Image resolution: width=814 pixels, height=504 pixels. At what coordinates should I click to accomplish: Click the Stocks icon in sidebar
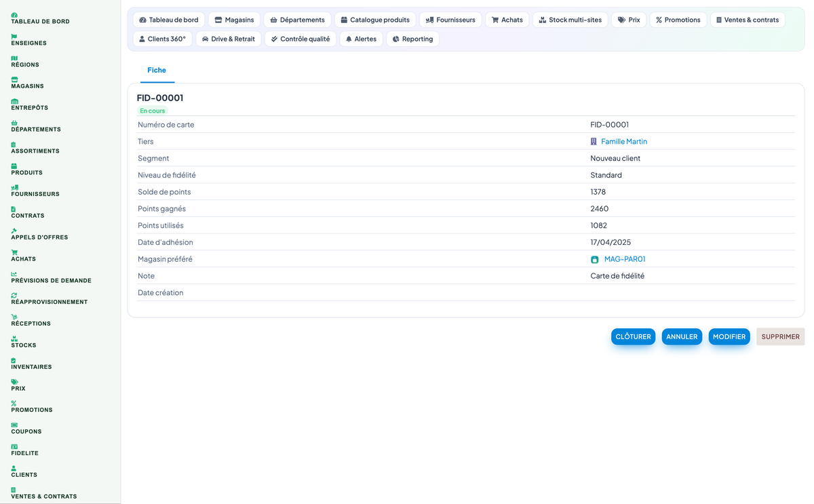click(x=14, y=338)
